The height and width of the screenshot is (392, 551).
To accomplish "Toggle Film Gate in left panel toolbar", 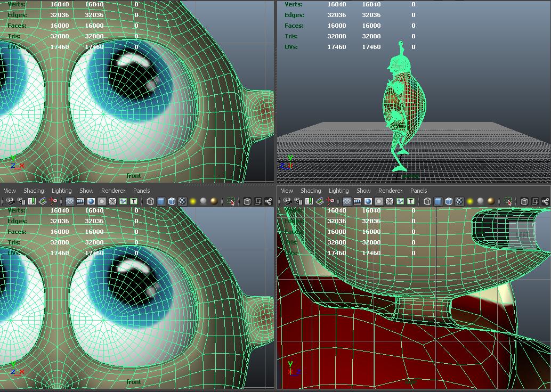I will (80, 201).
